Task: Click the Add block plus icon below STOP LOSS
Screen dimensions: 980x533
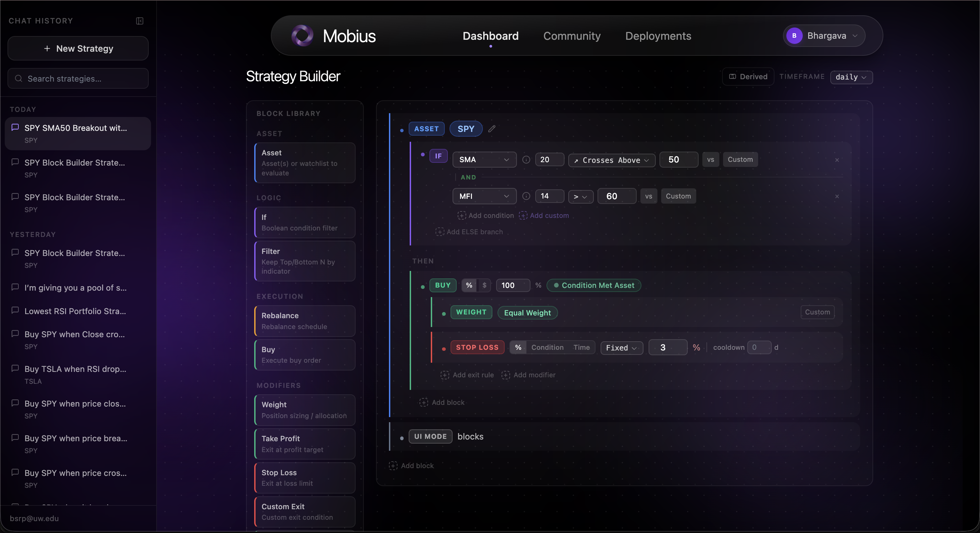Action: pyautogui.click(x=423, y=402)
